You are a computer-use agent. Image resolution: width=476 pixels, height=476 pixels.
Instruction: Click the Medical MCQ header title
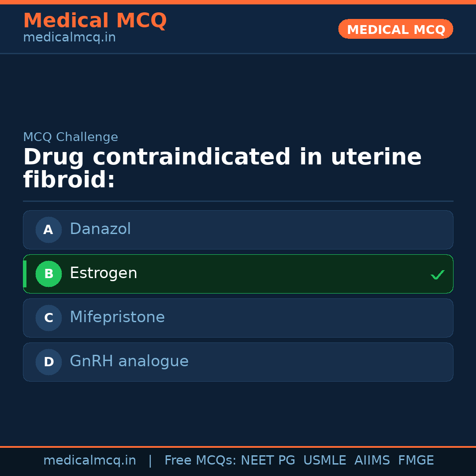95,21
